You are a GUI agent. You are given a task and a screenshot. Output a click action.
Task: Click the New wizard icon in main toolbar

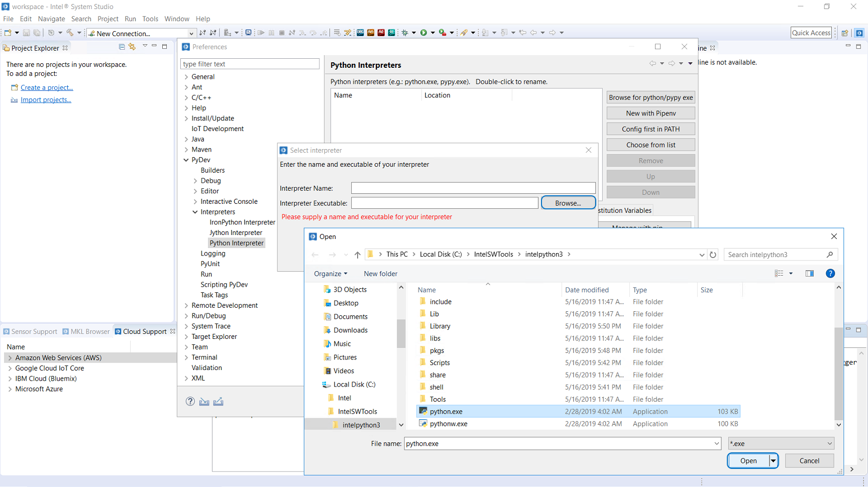(x=8, y=33)
